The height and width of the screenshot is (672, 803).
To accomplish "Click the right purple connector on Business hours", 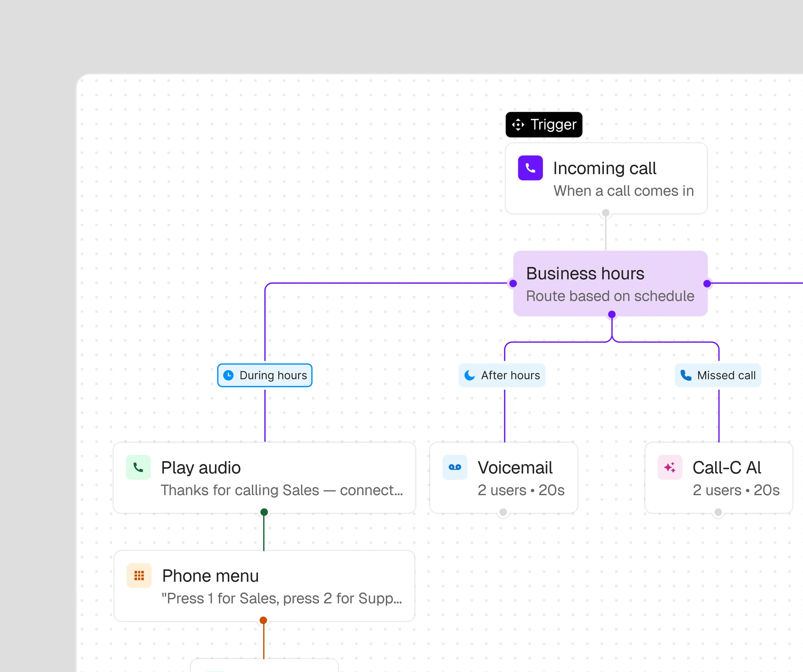I will (707, 283).
